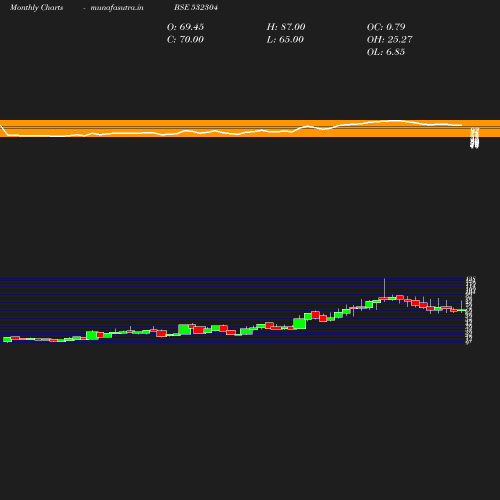The image size is (500, 500).
Task: Click the low value L: 65.00
Action: tap(285, 39)
